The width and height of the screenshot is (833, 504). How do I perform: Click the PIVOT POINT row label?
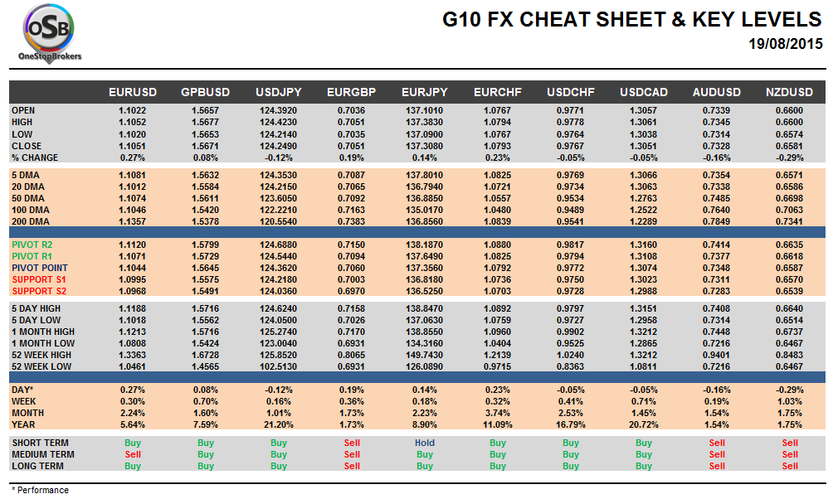pos(40,268)
